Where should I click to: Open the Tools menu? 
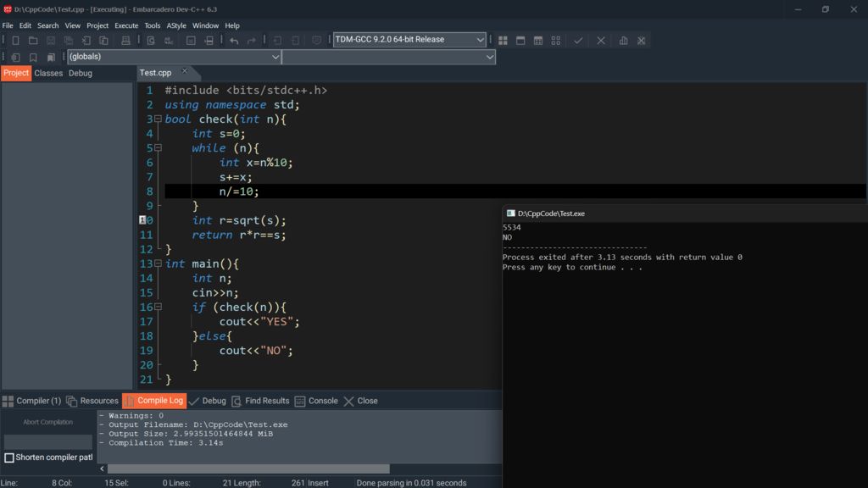tap(153, 25)
